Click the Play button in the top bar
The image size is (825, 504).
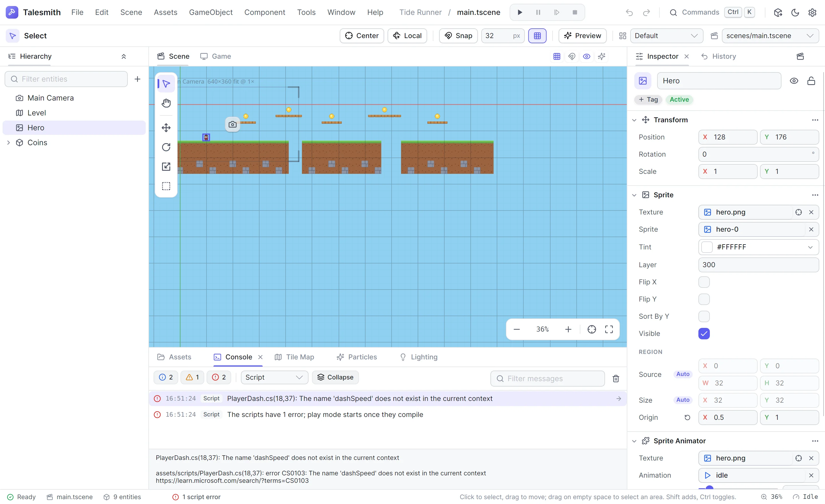pos(520,12)
